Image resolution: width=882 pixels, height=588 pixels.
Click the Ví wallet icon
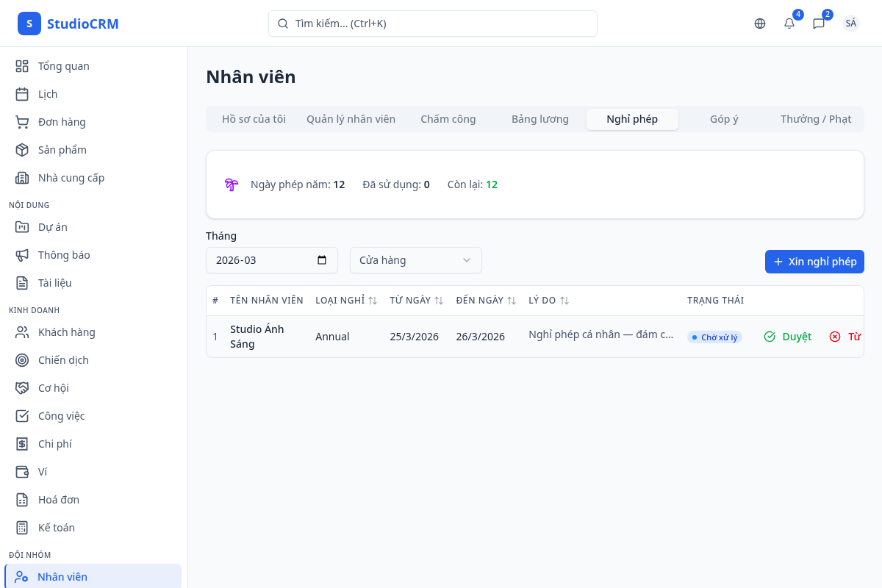pos(22,472)
